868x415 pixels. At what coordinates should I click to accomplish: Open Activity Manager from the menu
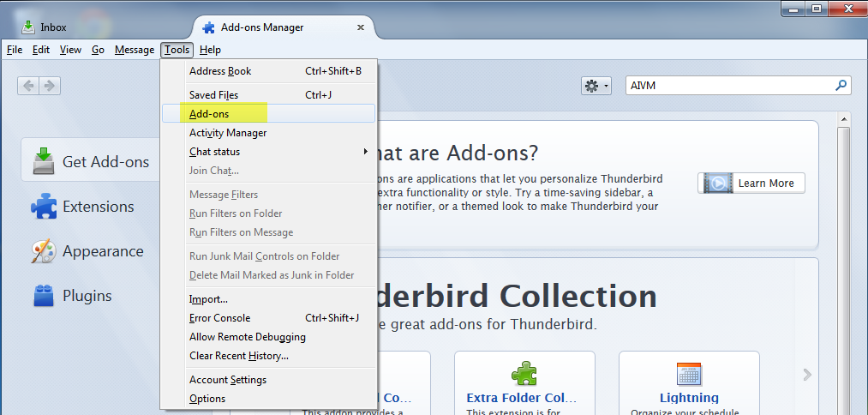[268, 133]
